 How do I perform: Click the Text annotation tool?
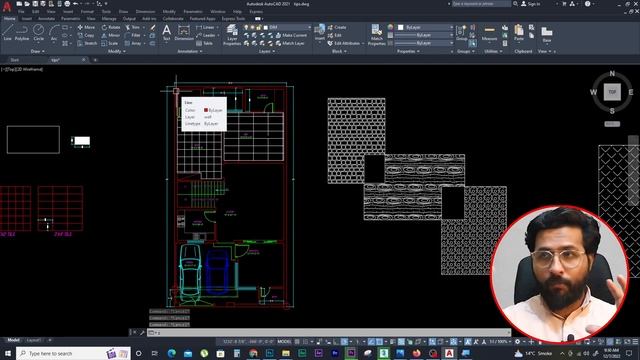(x=167, y=32)
